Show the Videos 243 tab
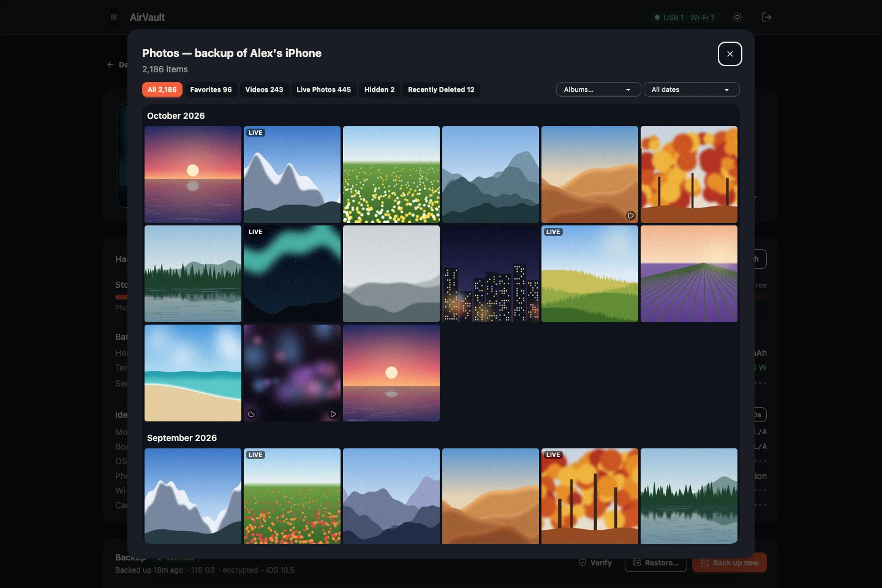Viewport: 882px width, 588px height. [x=264, y=89]
